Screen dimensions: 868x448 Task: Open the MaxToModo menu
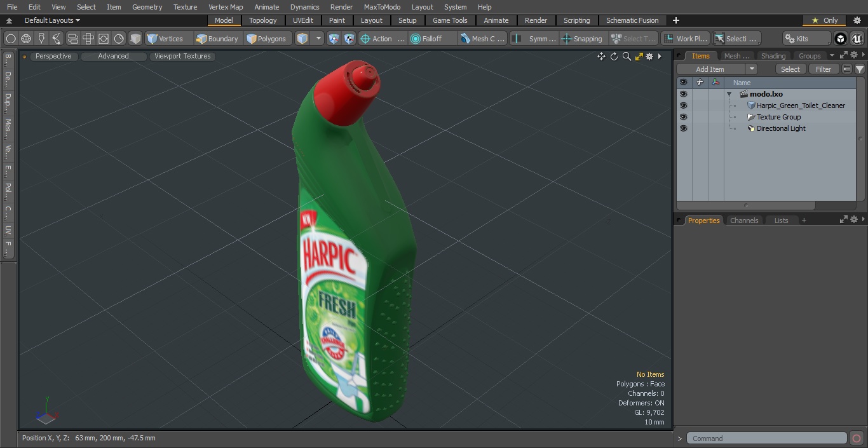coord(382,7)
